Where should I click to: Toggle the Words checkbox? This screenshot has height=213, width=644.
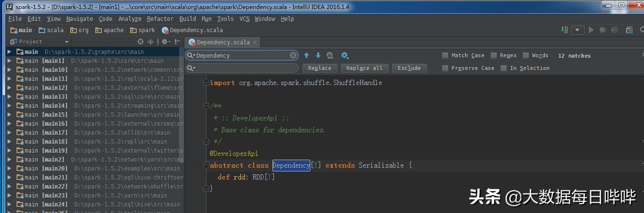(x=526, y=55)
